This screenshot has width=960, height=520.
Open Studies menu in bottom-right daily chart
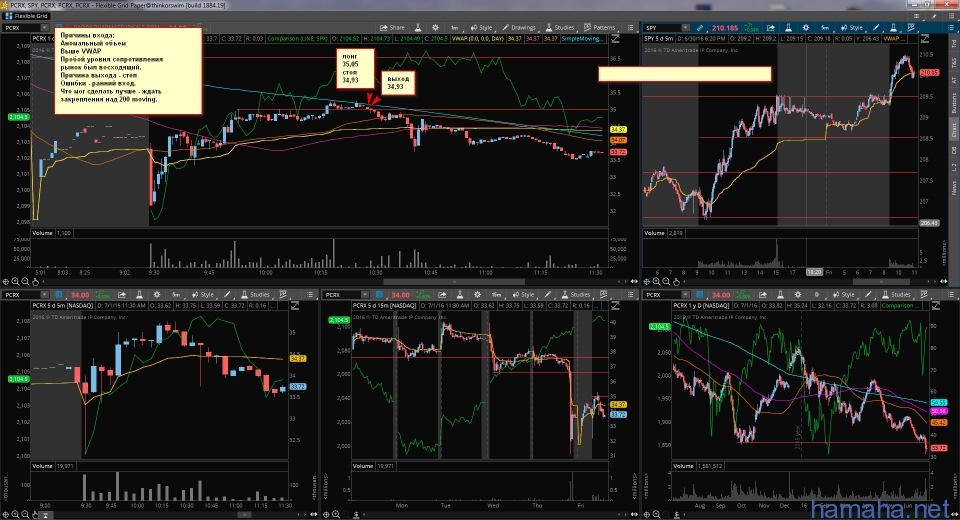tap(896, 295)
